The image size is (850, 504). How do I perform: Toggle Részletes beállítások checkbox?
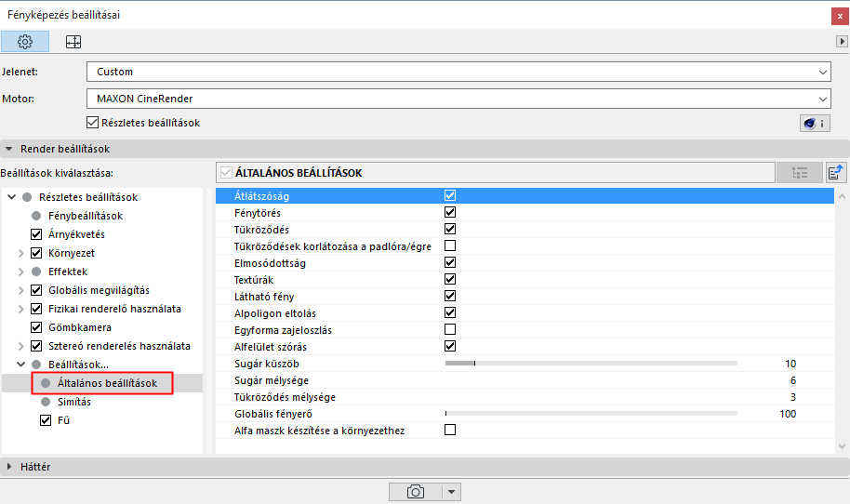point(93,123)
